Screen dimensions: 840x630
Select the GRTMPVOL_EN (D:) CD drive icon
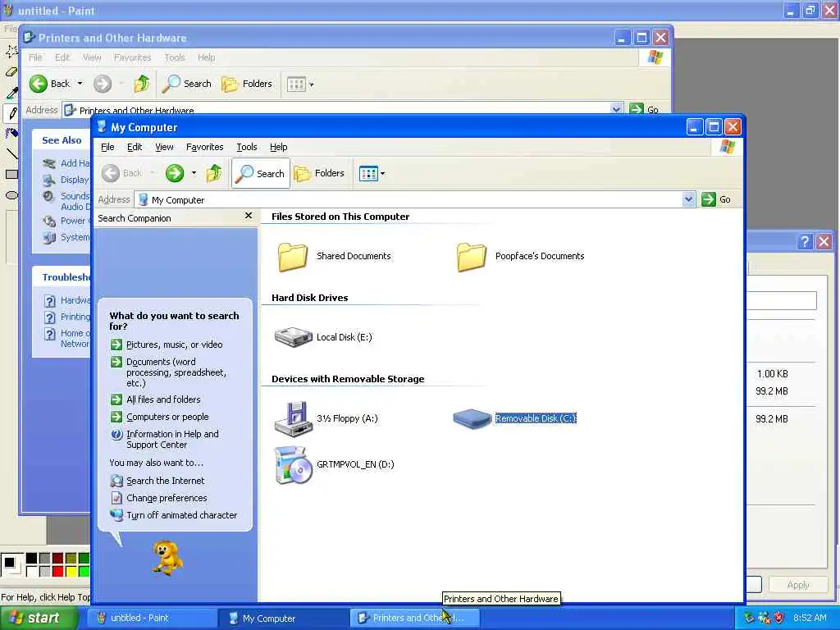click(293, 465)
